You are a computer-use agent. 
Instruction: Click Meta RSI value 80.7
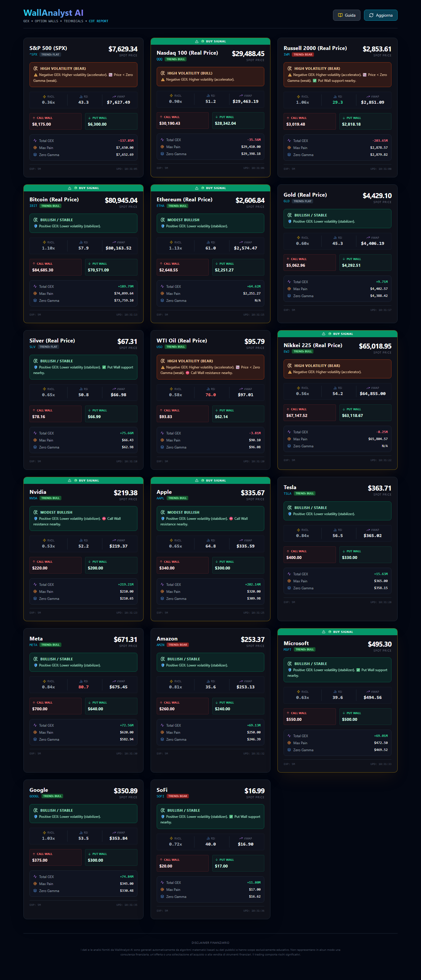tap(83, 687)
